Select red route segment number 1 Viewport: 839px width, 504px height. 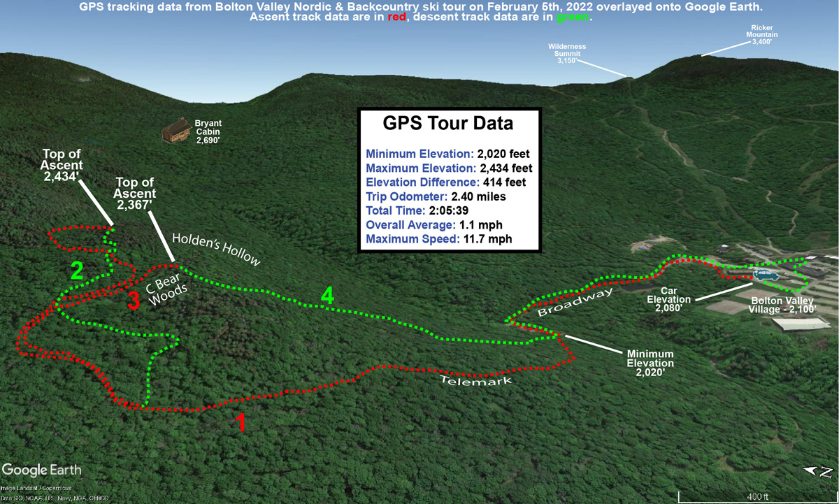[x=240, y=423]
